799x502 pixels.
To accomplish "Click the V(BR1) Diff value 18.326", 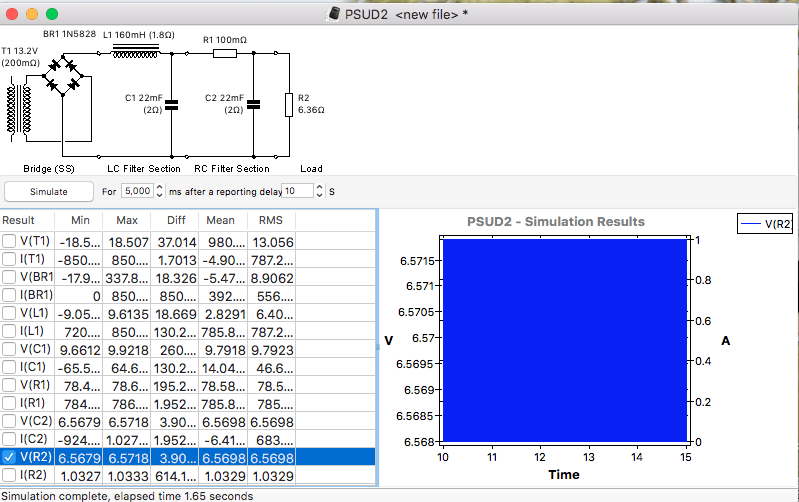I will click(x=176, y=279).
